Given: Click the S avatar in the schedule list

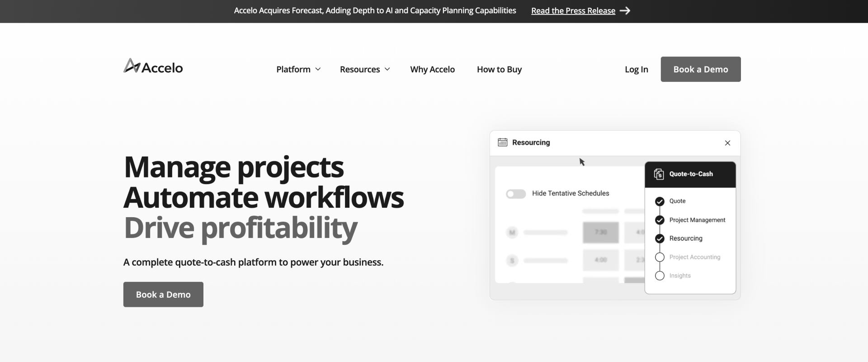Looking at the screenshot, I should click(512, 261).
